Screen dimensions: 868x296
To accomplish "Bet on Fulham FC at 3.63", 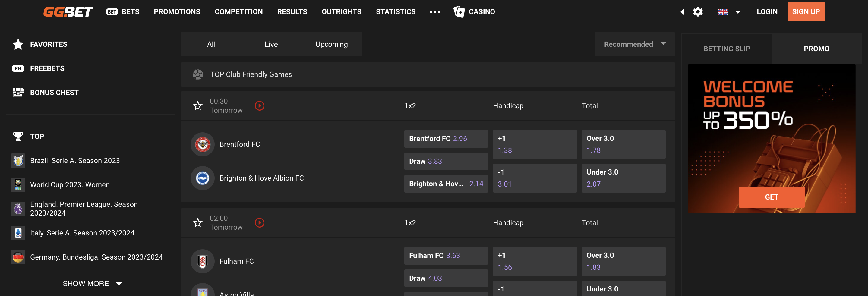I will click(x=446, y=256).
